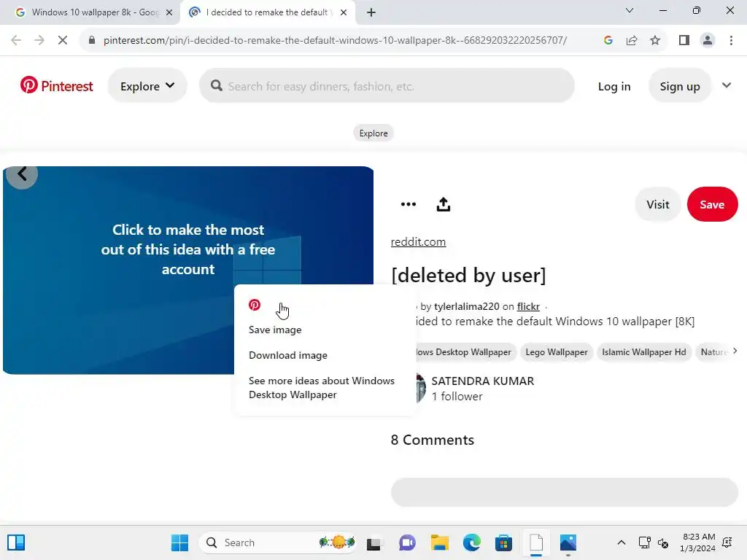Image resolution: width=747 pixels, height=560 pixels.
Task: Click the taskbar Search box
Action: pos(276,542)
